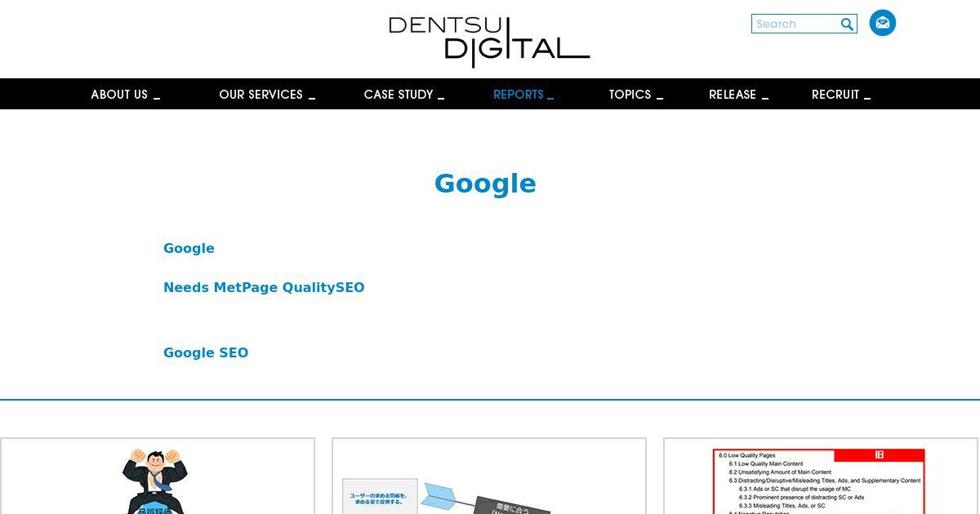Click the large Google page heading
Screen dimensions: 980x514
tap(485, 184)
